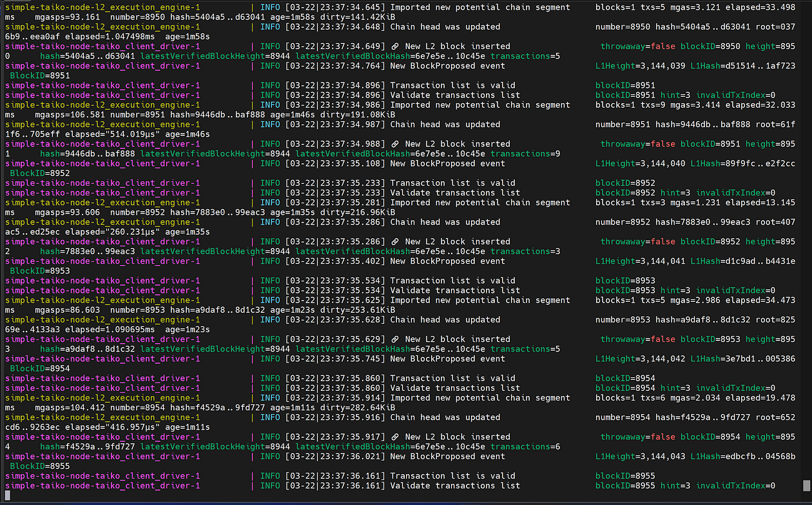Click timestamp [03-22|23:37:35.745]

pos(335,359)
